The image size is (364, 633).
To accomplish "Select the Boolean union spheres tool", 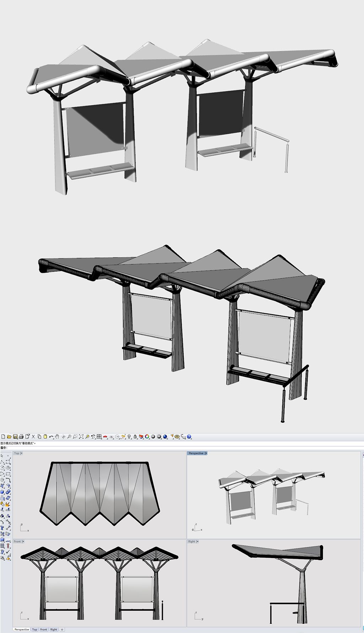I will click(8, 492).
